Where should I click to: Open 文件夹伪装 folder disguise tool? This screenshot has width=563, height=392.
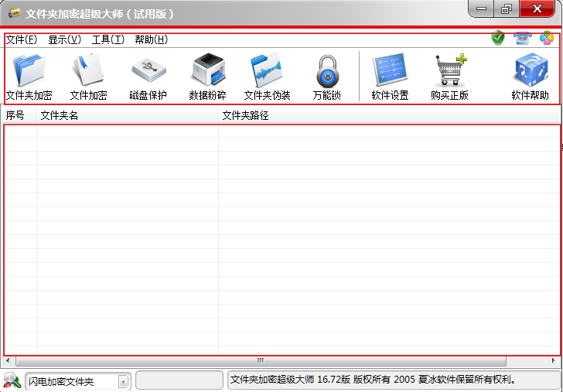[267, 77]
